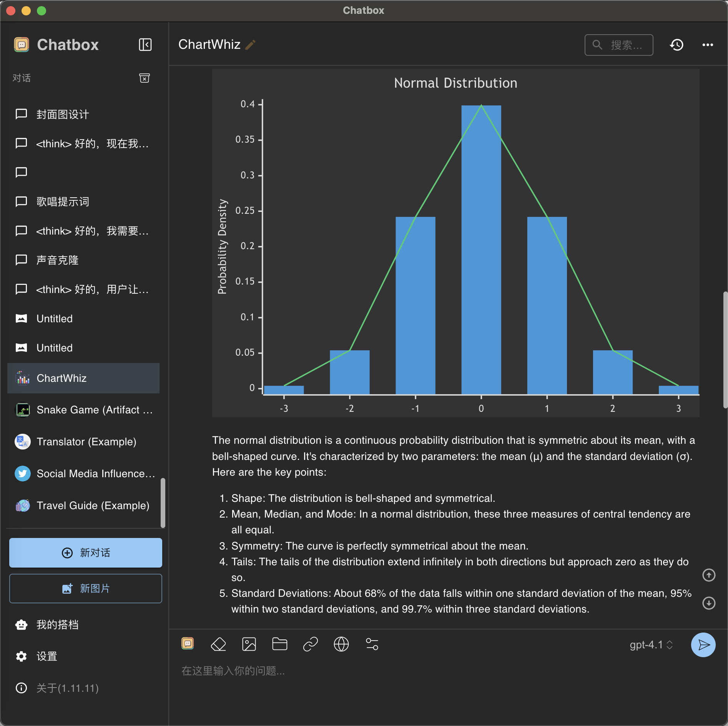The image size is (728, 726).
Task: Insert a link using the chain icon
Action: 310,644
